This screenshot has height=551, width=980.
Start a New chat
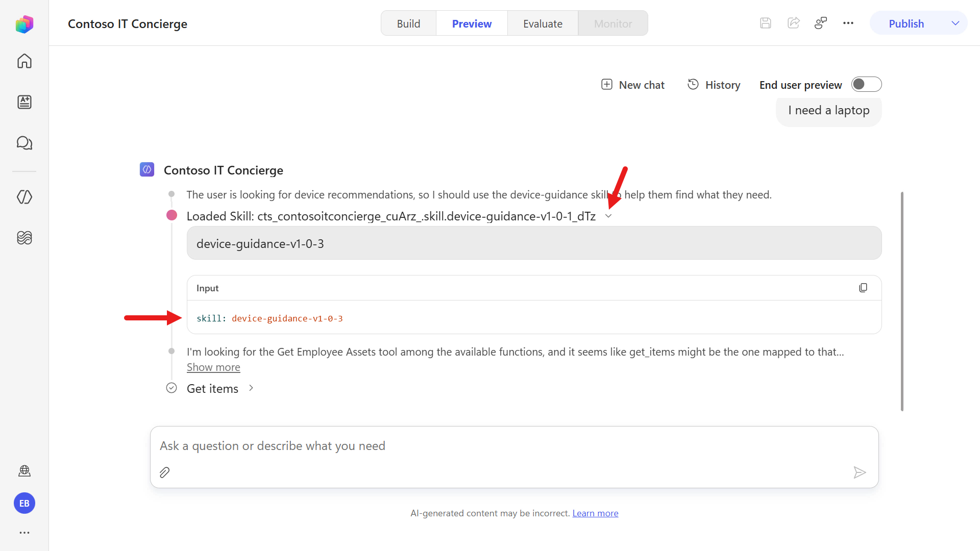[x=633, y=85]
